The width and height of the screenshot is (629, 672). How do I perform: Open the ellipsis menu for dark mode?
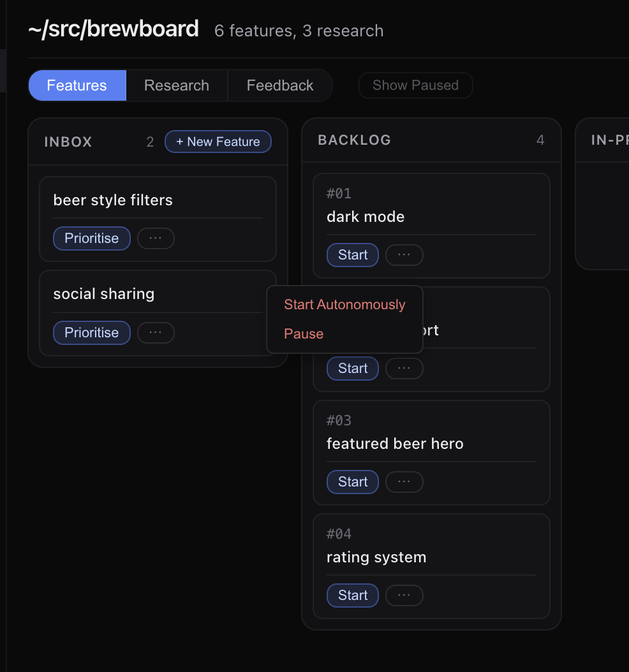[x=404, y=255]
